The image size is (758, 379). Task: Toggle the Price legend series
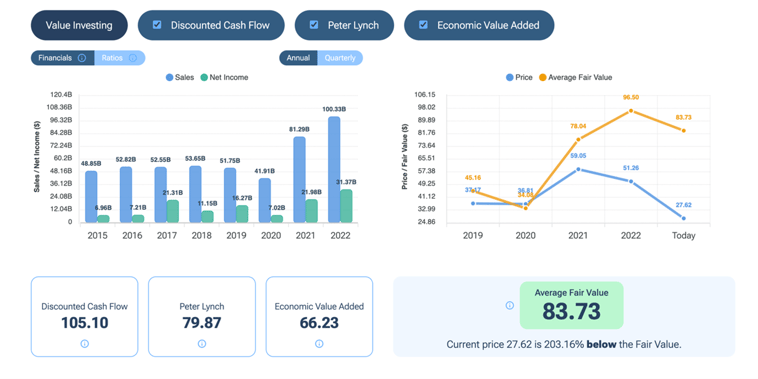coord(519,77)
